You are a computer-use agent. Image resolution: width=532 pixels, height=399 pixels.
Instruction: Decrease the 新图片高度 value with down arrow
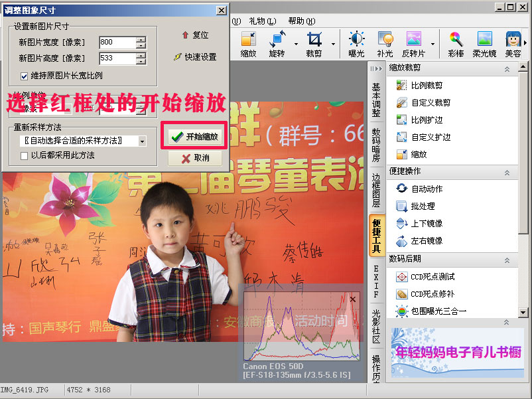click(x=141, y=62)
